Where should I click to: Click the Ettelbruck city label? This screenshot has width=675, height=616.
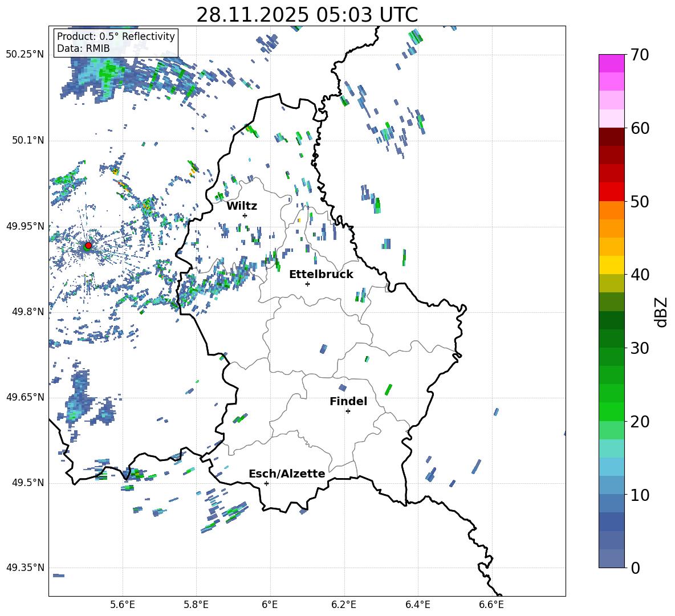[x=321, y=275]
